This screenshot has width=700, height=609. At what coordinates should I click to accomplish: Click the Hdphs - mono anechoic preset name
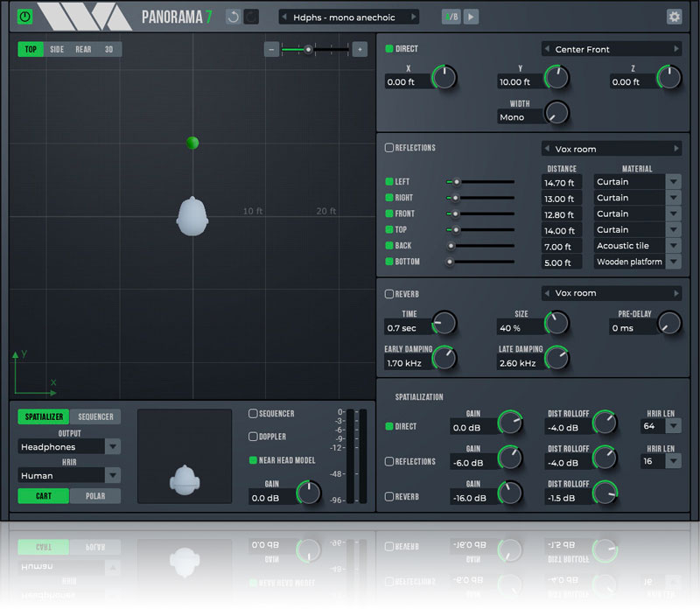[x=344, y=17]
